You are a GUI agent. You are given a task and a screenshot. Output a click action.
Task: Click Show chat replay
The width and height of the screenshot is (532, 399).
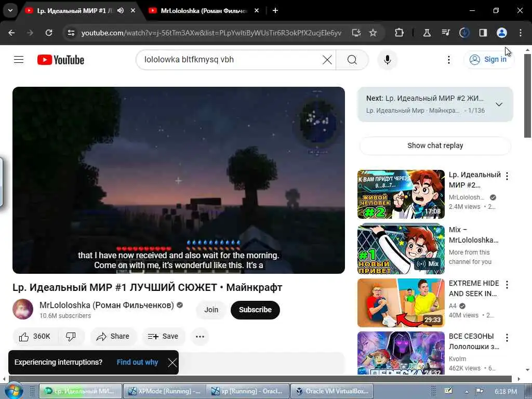435,145
